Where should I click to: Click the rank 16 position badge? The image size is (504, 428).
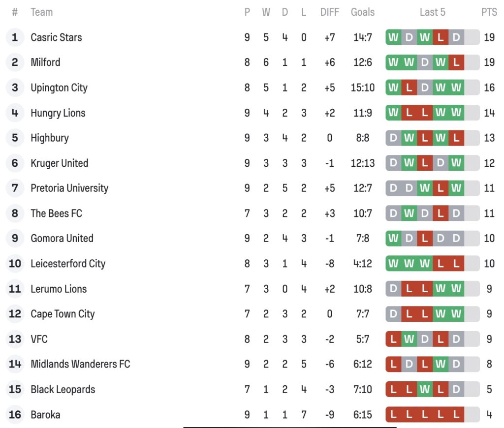15,415
